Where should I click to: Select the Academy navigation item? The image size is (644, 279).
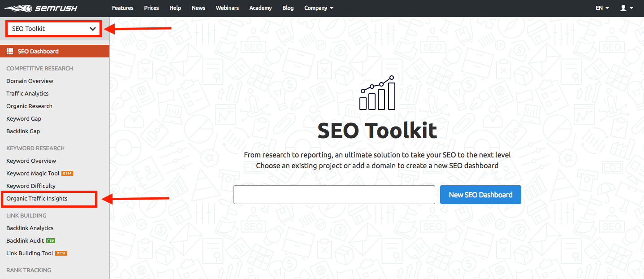click(260, 8)
